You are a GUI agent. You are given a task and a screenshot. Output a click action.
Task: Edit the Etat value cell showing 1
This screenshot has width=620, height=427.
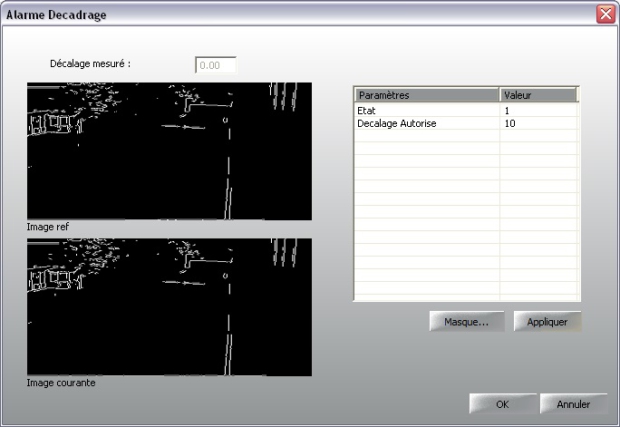[x=539, y=110]
